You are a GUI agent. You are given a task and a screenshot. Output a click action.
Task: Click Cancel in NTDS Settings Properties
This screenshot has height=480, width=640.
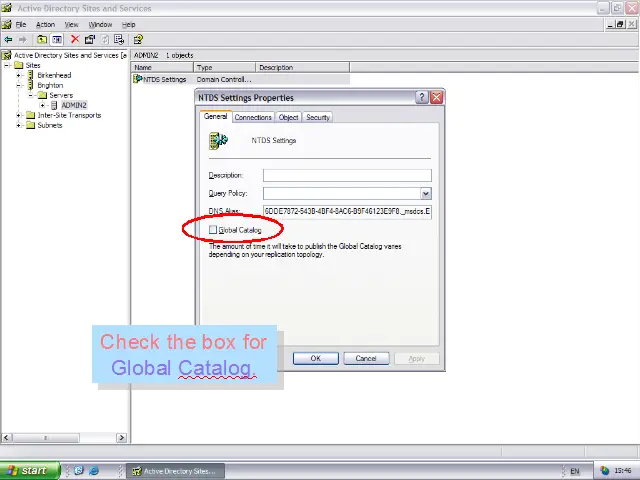pyautogui.click(x=366, y=358)
